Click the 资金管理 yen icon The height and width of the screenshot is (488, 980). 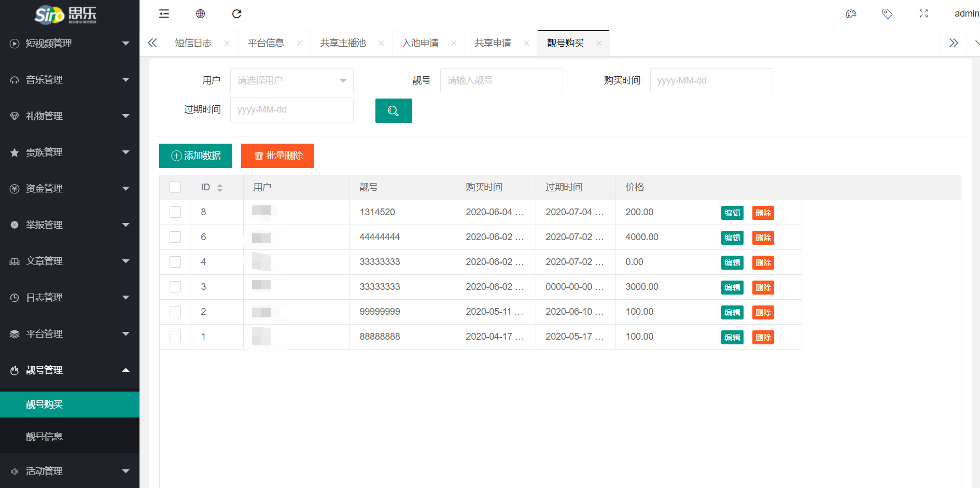point(15,189)
